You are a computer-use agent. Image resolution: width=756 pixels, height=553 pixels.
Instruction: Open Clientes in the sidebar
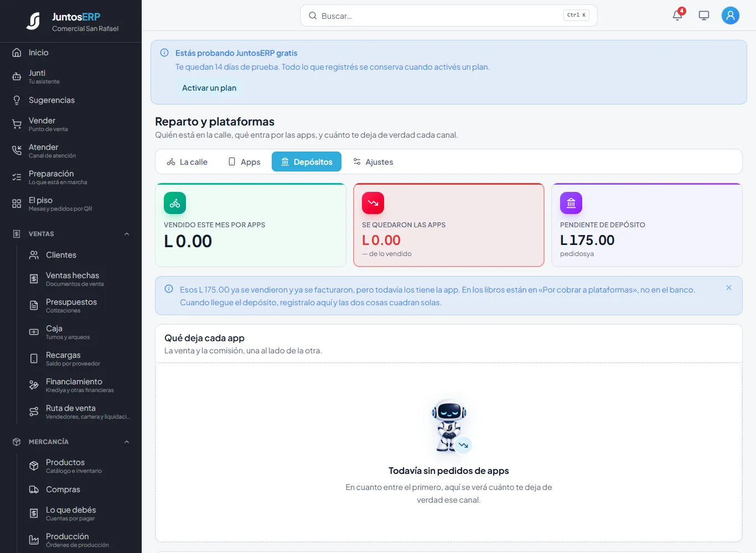(79, 255)
